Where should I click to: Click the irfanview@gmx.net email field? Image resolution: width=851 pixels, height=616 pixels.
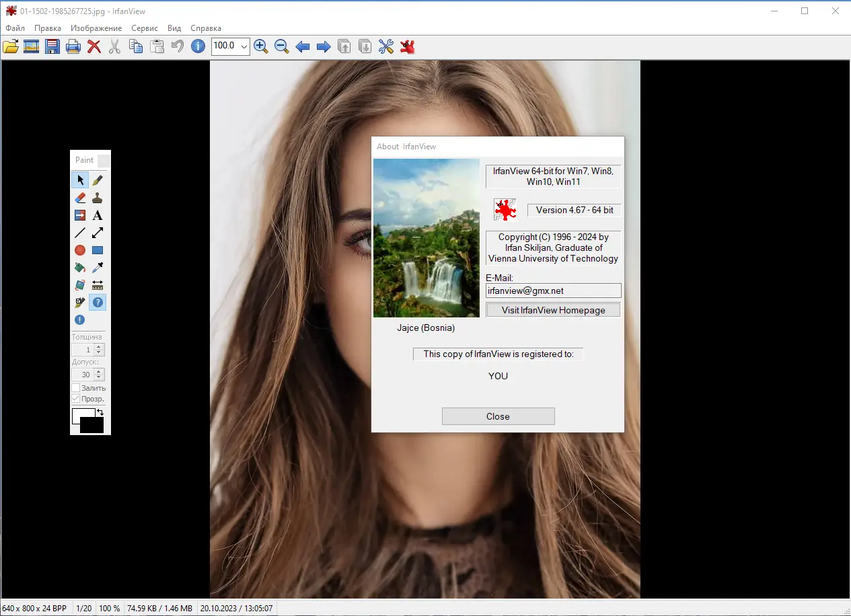(x=553, y=291)
